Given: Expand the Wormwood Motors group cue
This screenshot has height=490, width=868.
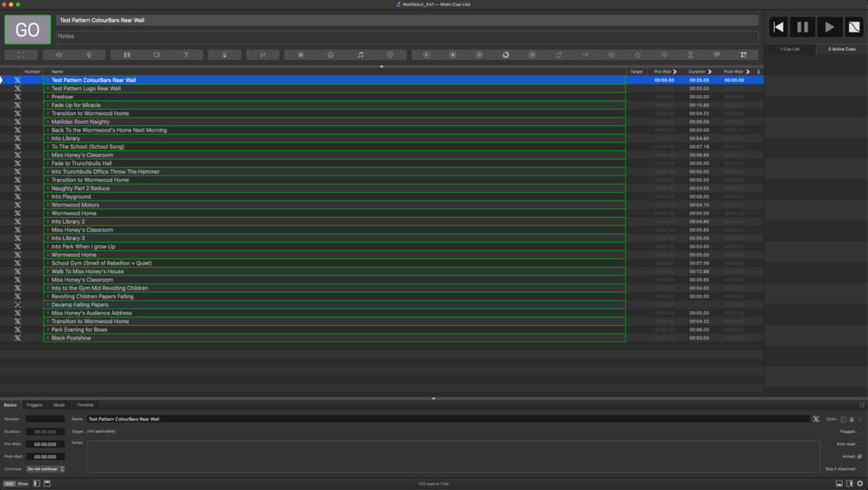Looking at the screenshot, I should click(48, 205).
